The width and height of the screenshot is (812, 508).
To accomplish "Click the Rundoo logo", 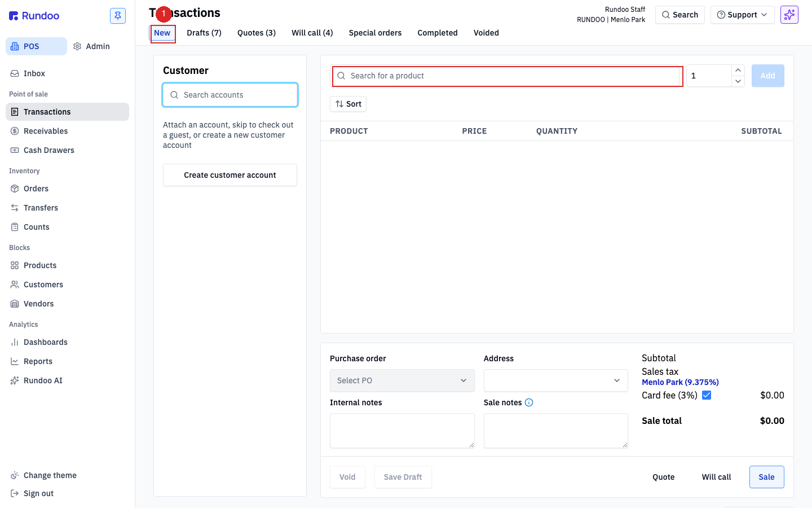I will pyautogui.click(x=34, y=16).
